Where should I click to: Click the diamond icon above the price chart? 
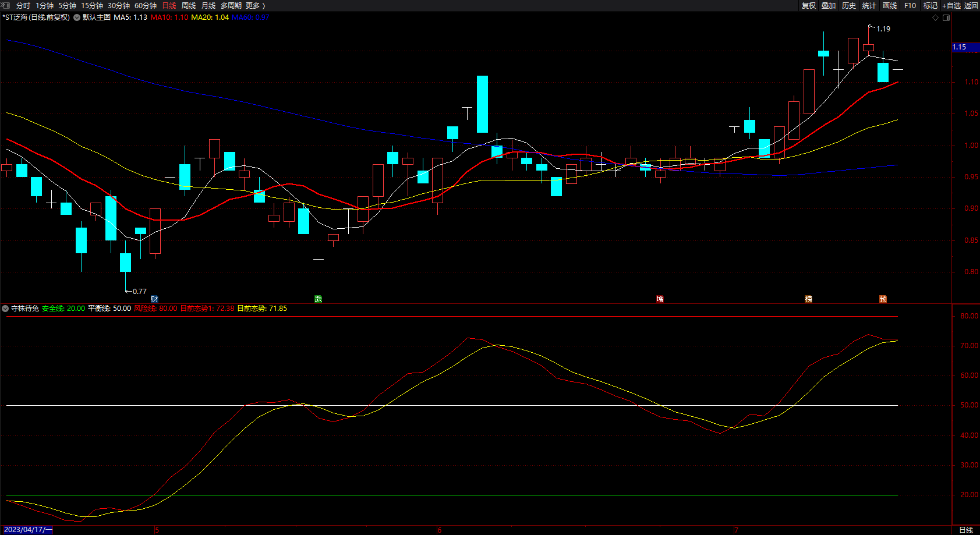click(x=936, y=17)
